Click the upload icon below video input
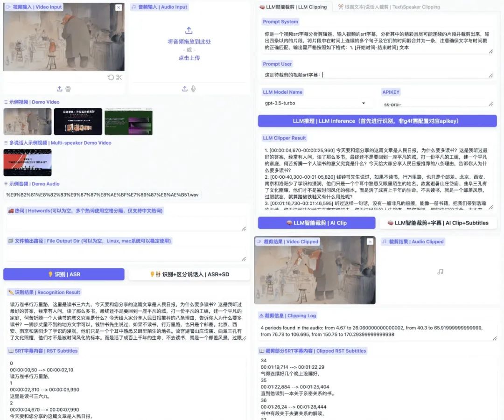Viewport: 504px width, 420px height. pos(59,88)
